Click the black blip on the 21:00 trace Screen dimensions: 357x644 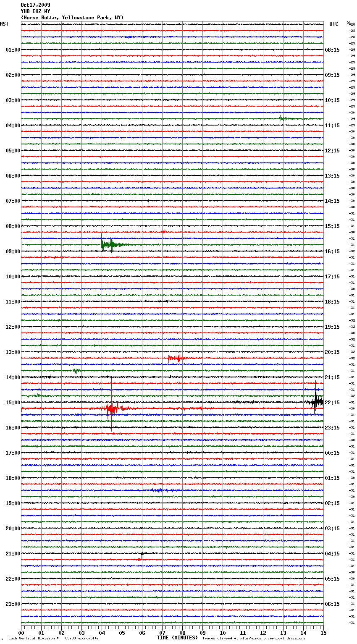(x=142, y=554)
